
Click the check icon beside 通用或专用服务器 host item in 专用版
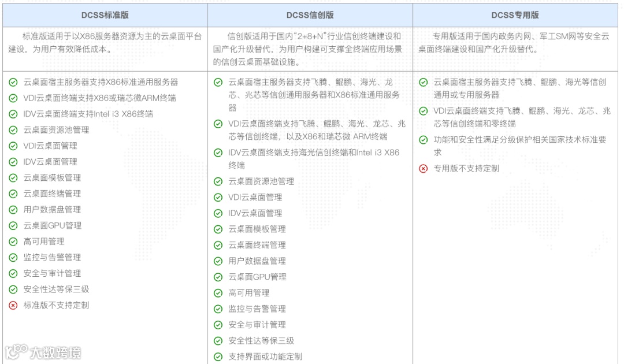pos(424,83)
